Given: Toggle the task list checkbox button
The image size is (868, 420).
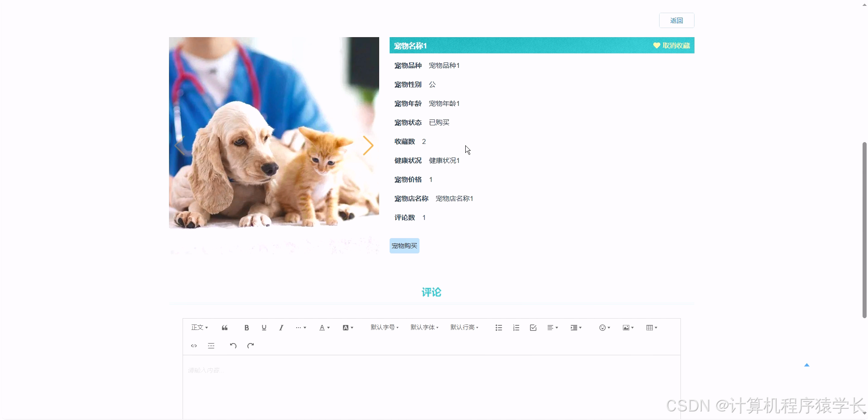Looking at the screenshot, I should (x=533, y=327).
